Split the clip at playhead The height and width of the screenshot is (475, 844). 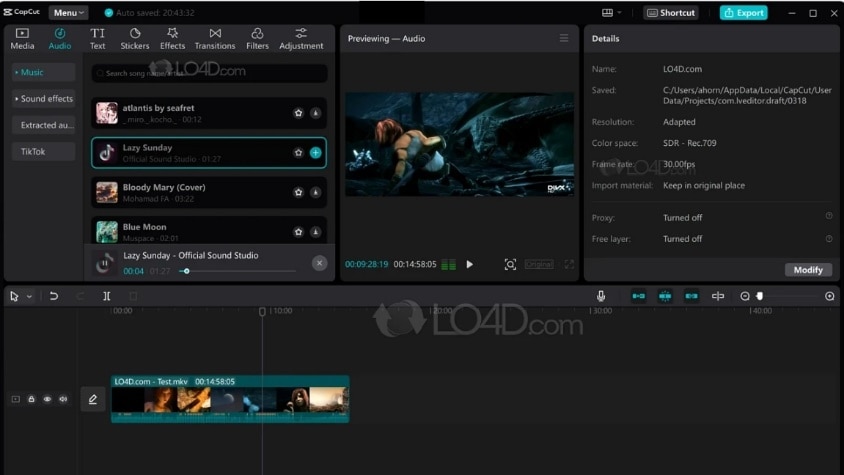click(x=107, y=296)
